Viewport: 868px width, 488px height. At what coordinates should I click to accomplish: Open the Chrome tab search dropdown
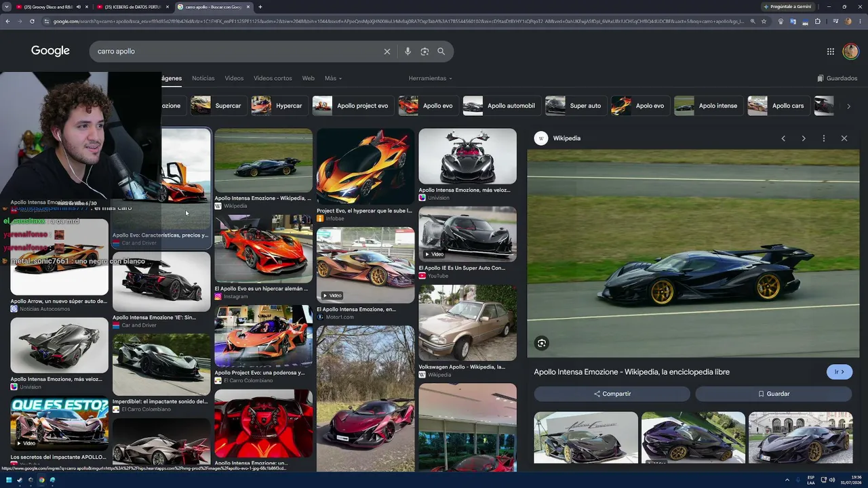coord(7,7)
